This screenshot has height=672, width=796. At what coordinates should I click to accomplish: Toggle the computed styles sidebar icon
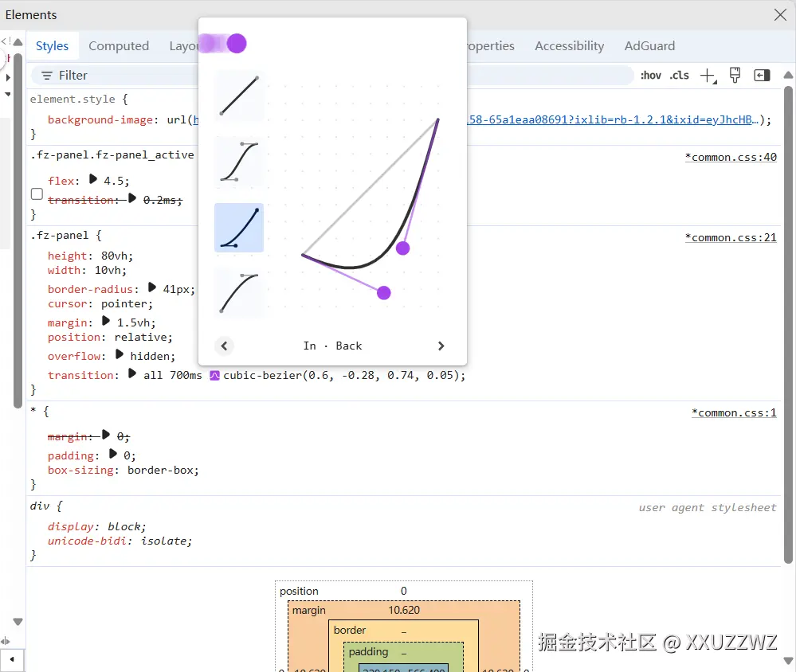click(x=762, y=76)
